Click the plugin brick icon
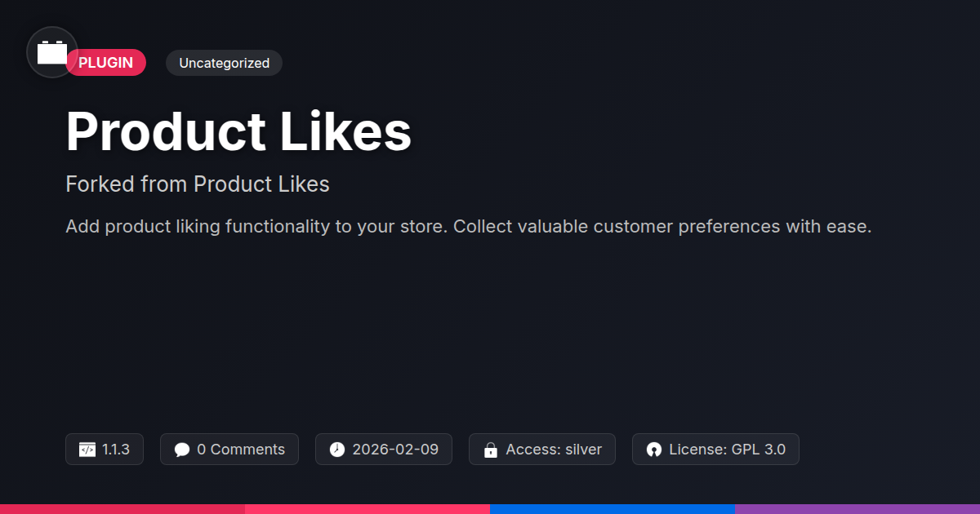Image resolution: width=980 pixels, height=514 pixels. 52,53
